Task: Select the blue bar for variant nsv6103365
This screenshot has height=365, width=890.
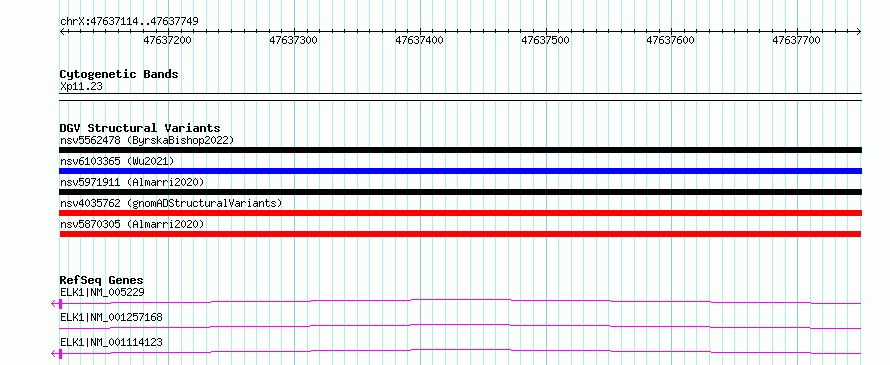Action: pos(461,171)
